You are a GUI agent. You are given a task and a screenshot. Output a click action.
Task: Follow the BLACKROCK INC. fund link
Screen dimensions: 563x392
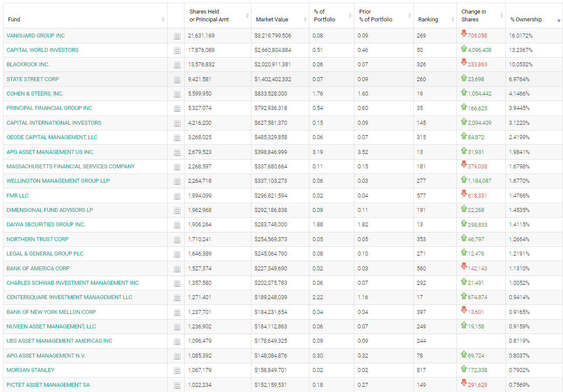coord(28,65)
